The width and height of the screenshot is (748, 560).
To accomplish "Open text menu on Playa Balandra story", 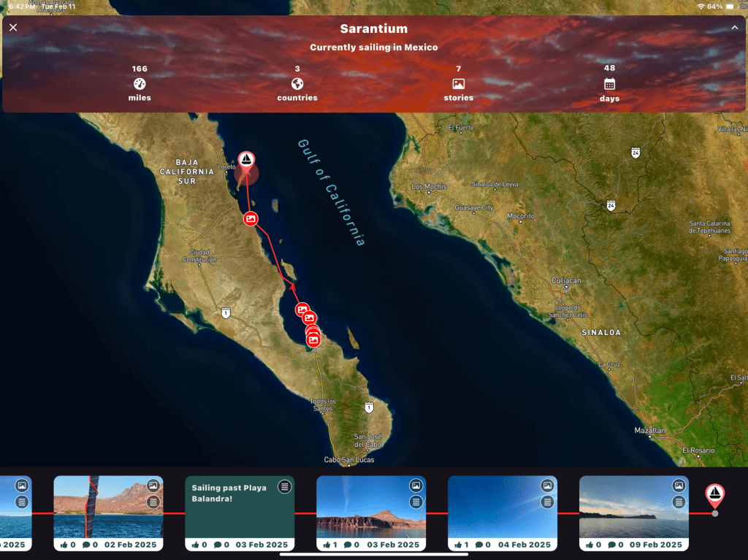I will tap(284, 487).
